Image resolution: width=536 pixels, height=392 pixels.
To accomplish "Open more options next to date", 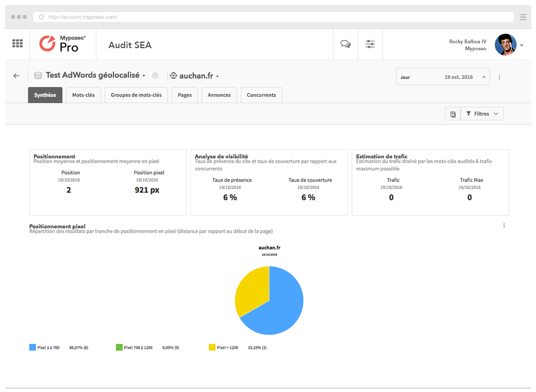I will (x=499, y=77).
